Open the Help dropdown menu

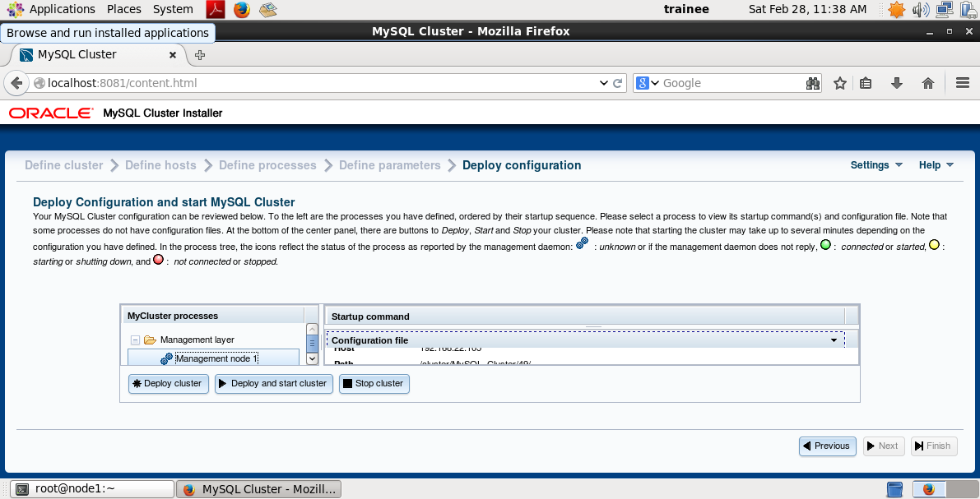936,165
